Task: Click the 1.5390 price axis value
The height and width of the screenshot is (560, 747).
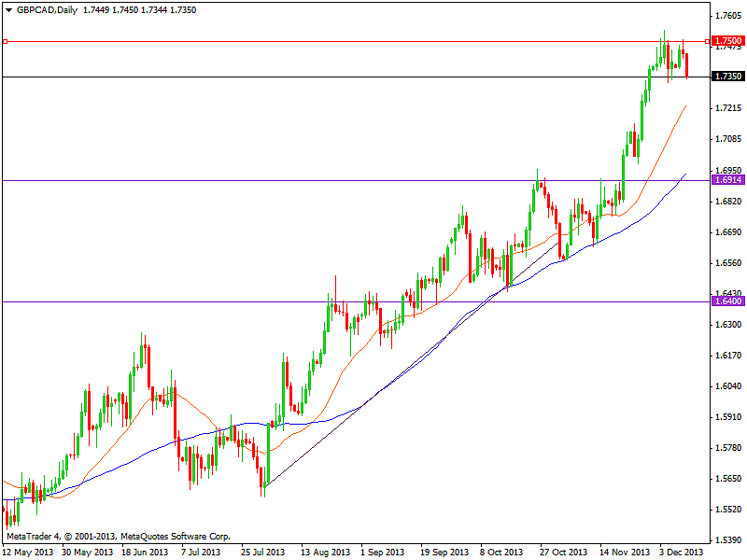Action: click(727, 540)
